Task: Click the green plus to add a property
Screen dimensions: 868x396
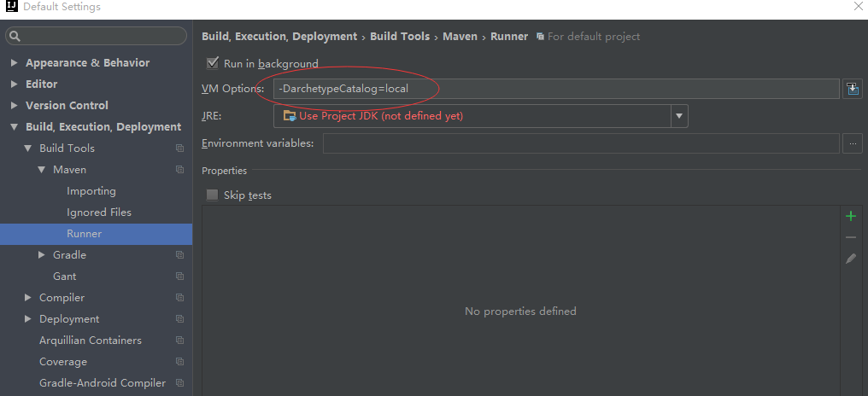Action: [851, 216]
